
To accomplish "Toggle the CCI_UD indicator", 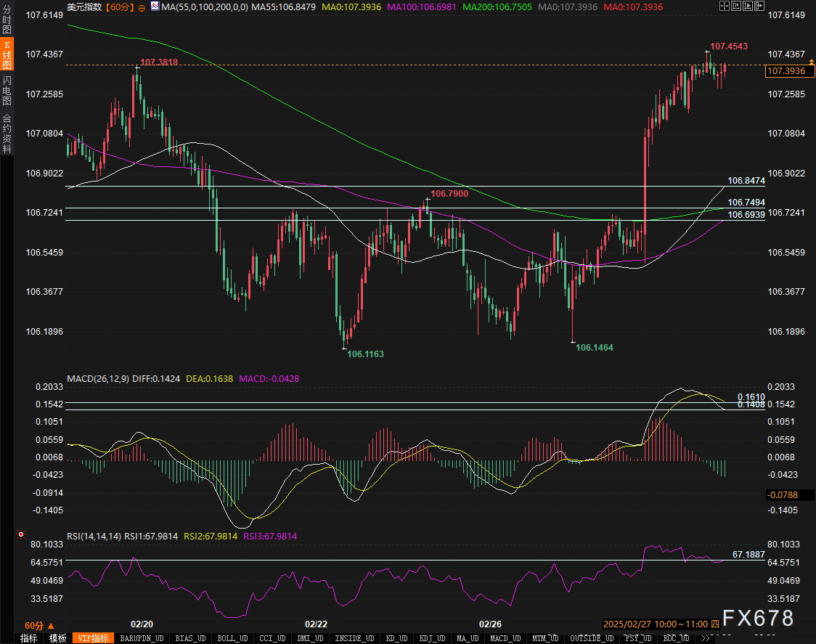I will pyautogui.click(x=273, y=638).
